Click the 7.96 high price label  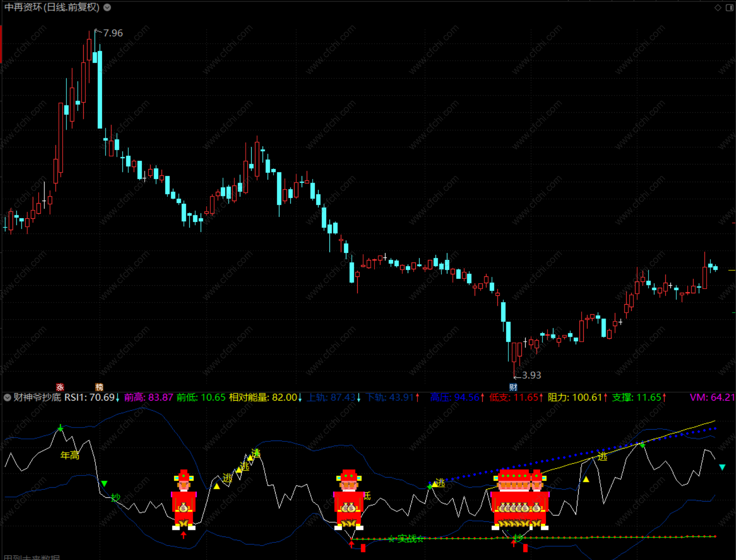(113, 33)
